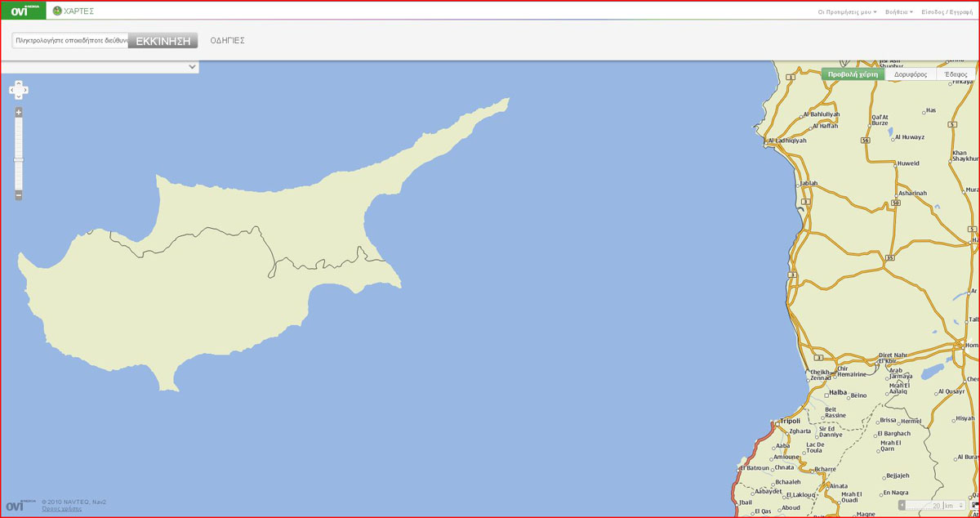The height and width of the screenshot is (518, 980).
Task: Pan the map up with the arrow
Action: pos(19,83)
